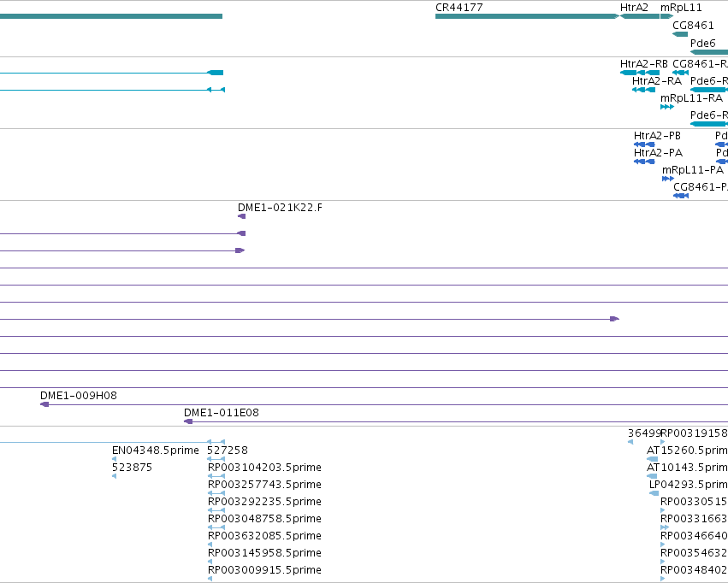Select the mRpL11 gene arrow

point(666,16)
